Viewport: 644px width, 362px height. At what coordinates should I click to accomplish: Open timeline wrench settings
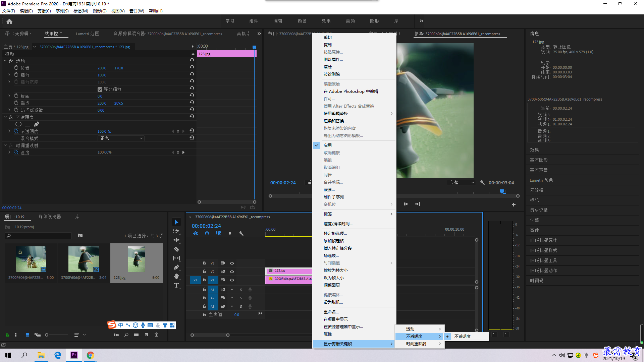pyautogui.click(x=241, y=233)
